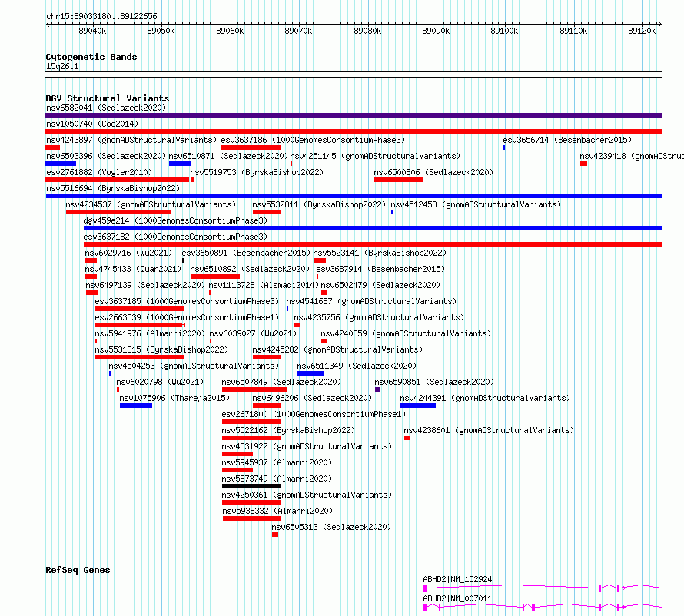This screenshot has height=616, width=684.
Task: Select the nsv6511349 (Sedlazeck2020) label
Action: 357,366
